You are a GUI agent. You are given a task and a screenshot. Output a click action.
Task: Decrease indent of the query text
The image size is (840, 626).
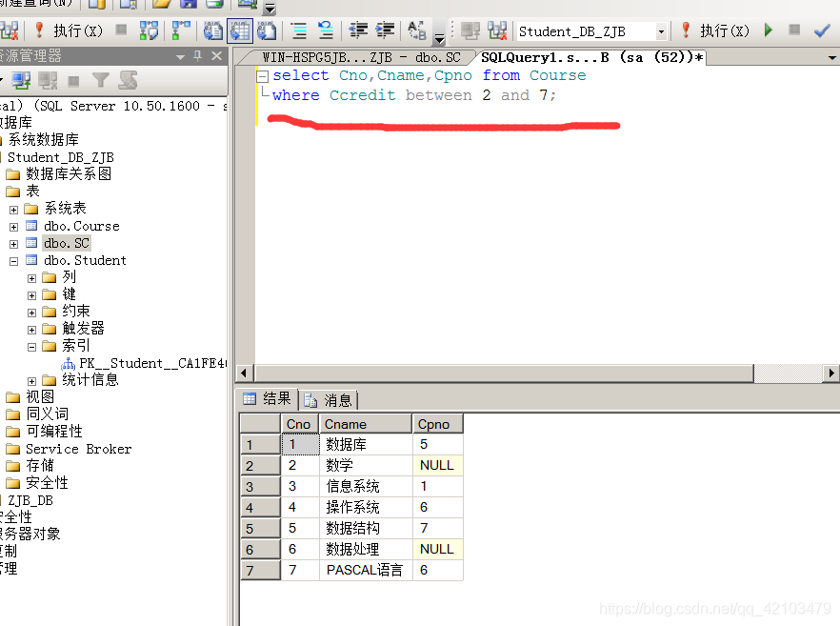358,30
